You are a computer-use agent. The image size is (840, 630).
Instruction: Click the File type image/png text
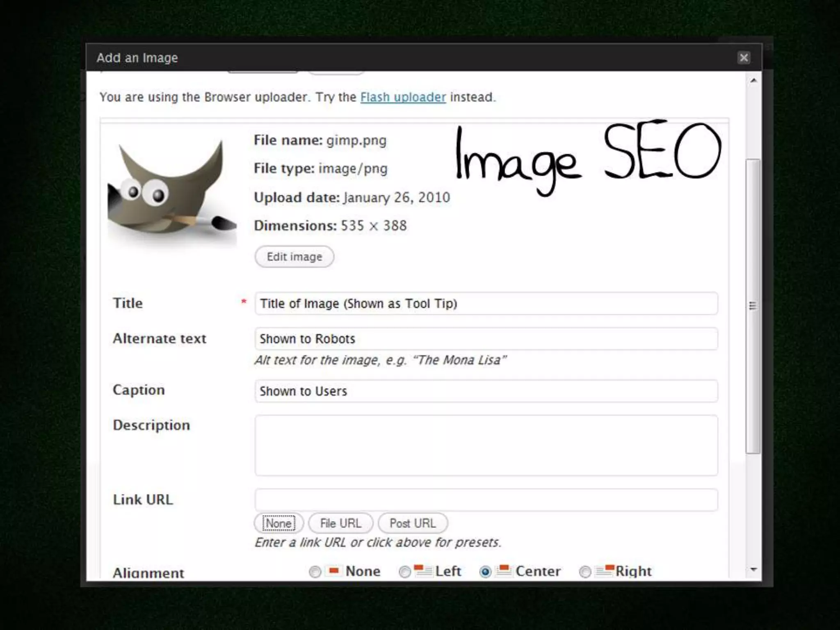tap(320, 169)
